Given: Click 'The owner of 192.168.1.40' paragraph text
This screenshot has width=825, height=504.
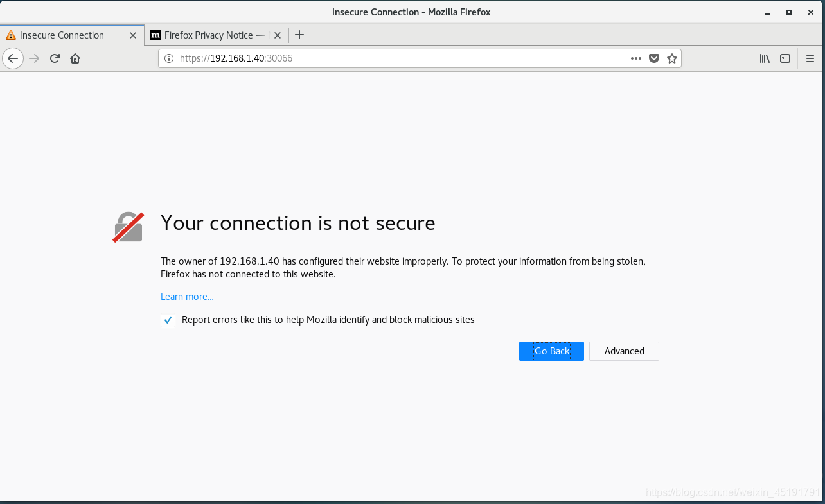Looking at the screenshot, I should [403, 268].
